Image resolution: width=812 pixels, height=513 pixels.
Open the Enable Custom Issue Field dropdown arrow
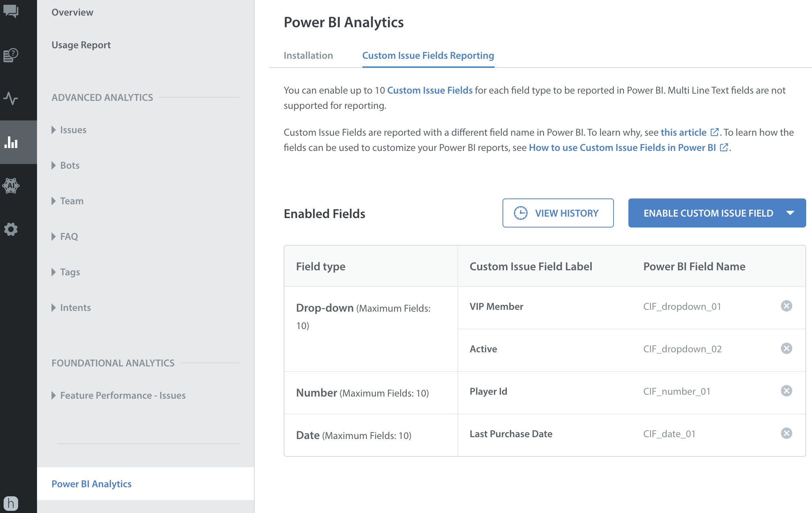click(x=790, y=213)
